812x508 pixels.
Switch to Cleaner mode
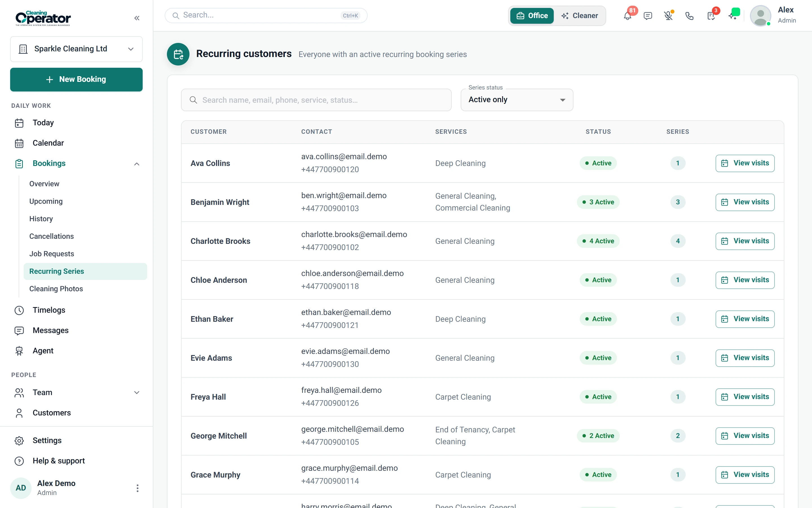(579, 16)
